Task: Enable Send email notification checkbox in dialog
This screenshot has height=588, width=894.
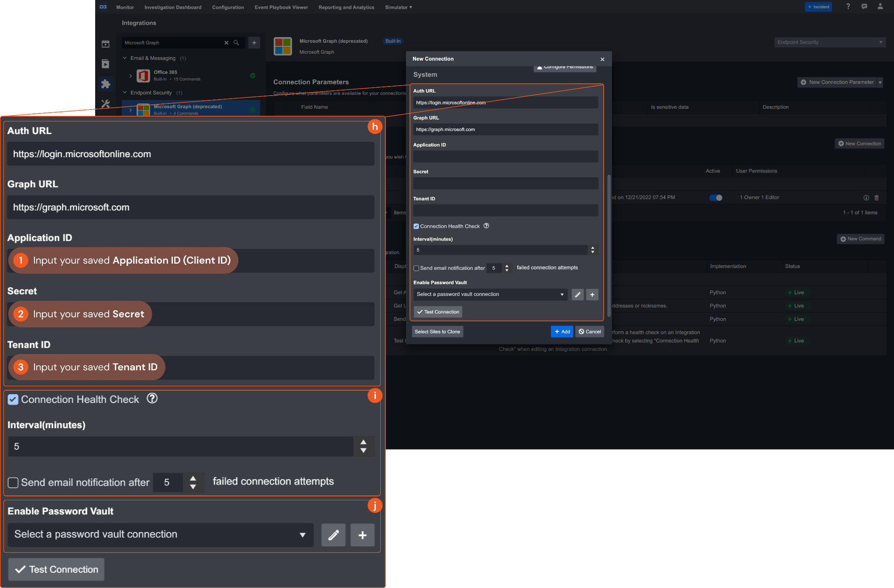Action: [416, 268]
